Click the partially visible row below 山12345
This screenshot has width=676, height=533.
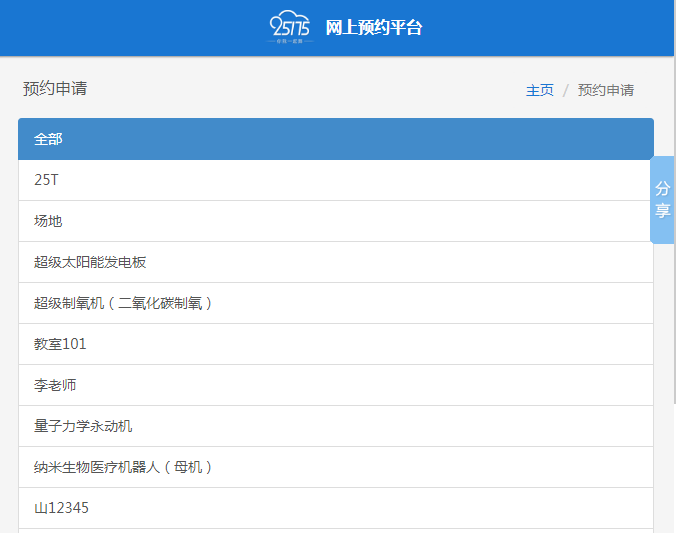click(x=335, y=530)
